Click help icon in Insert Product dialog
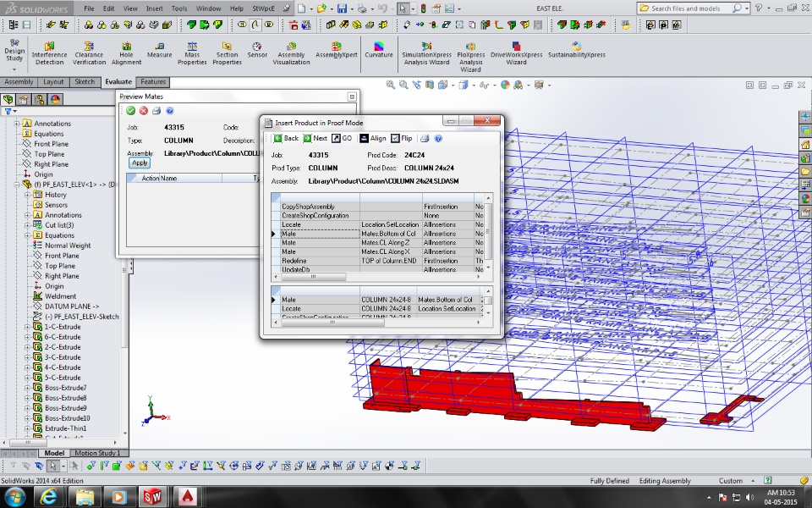 tap(438, 138)
